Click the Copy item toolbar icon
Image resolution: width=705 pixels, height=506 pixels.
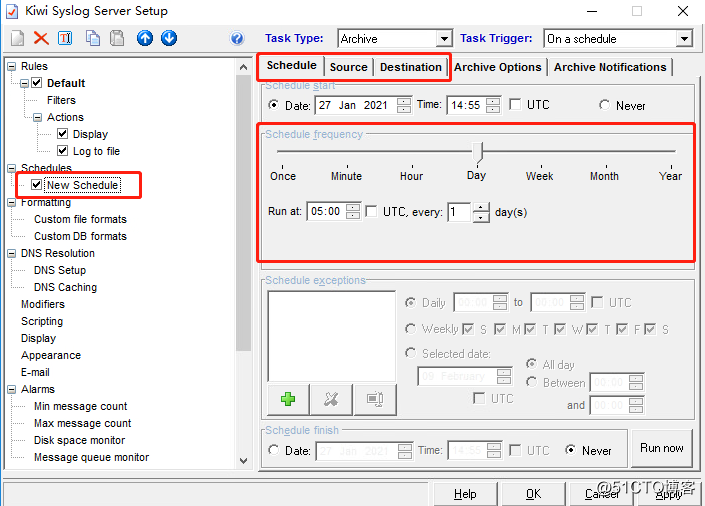click(x=93, y=38)
